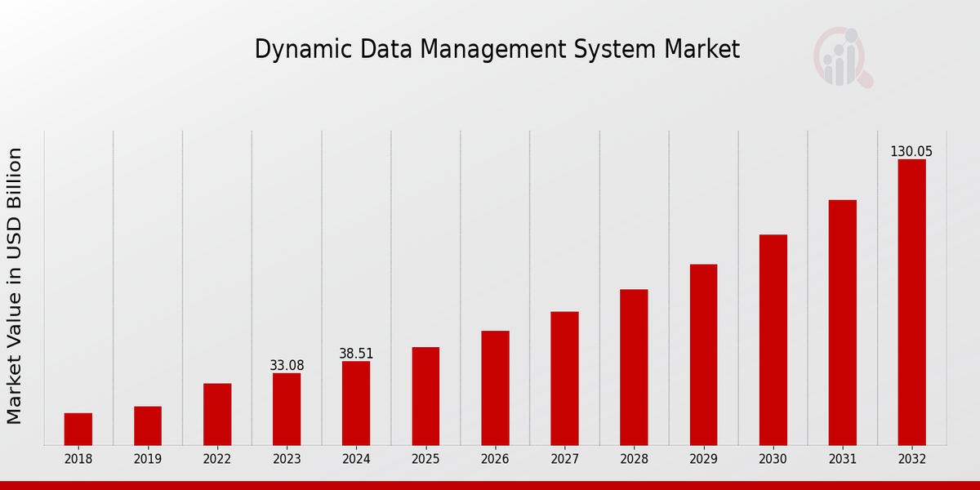Select the red bar for 2018
This screenshot has width=980, height=490.
[78, 429]
